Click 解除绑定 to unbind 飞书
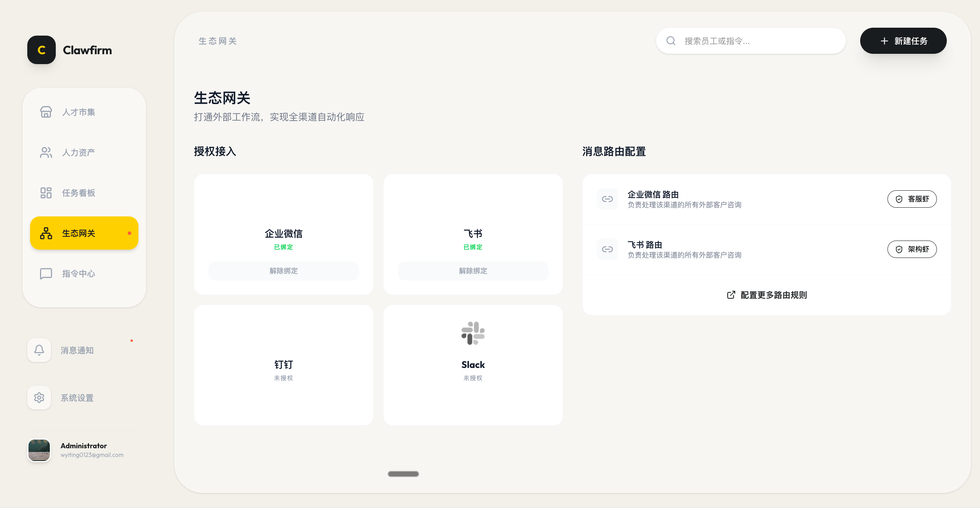The height and width of the screenshot is (508, 980). pos(473,271)
